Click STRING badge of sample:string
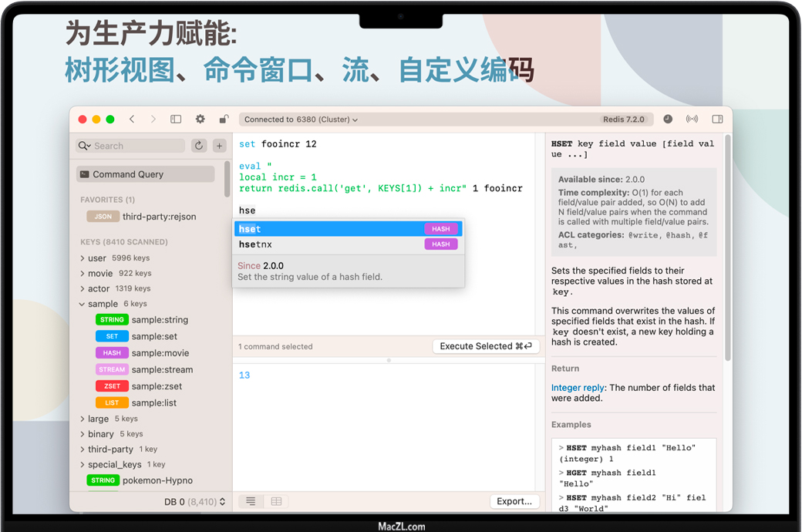This screenshot has width=802, height=532. click(112, 320)
